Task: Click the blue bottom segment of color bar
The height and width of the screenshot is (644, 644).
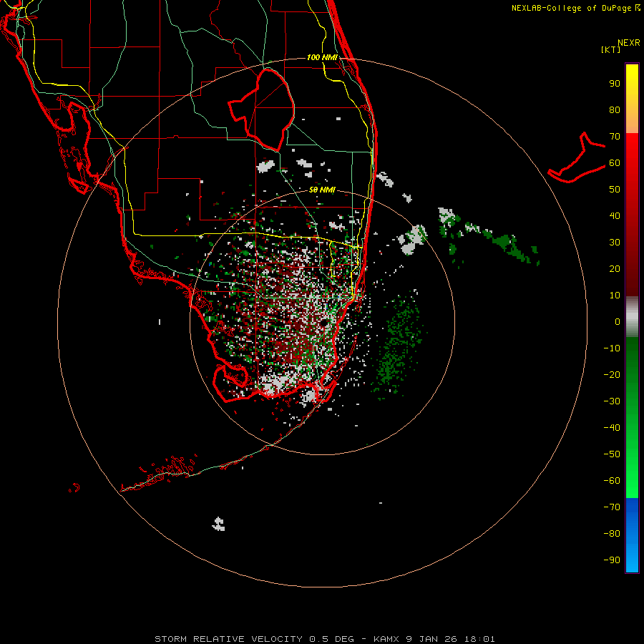Action: click(x=632, y=535)
